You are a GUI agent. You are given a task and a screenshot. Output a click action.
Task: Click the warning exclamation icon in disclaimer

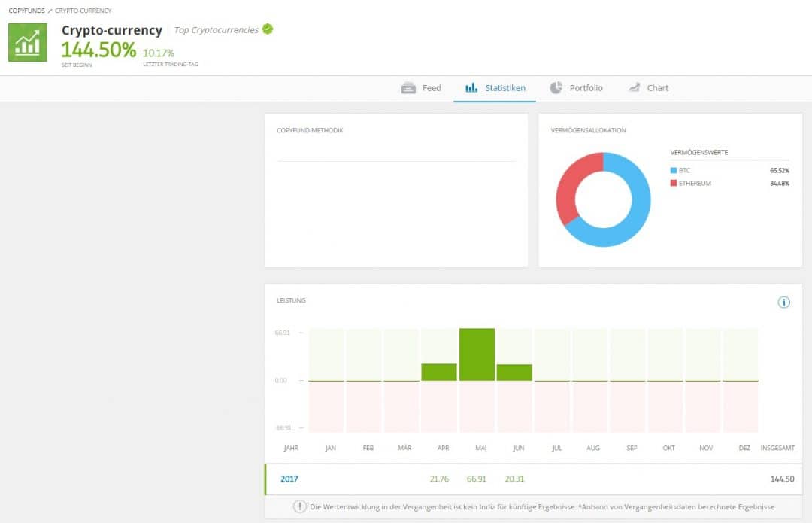pos(300,506)
